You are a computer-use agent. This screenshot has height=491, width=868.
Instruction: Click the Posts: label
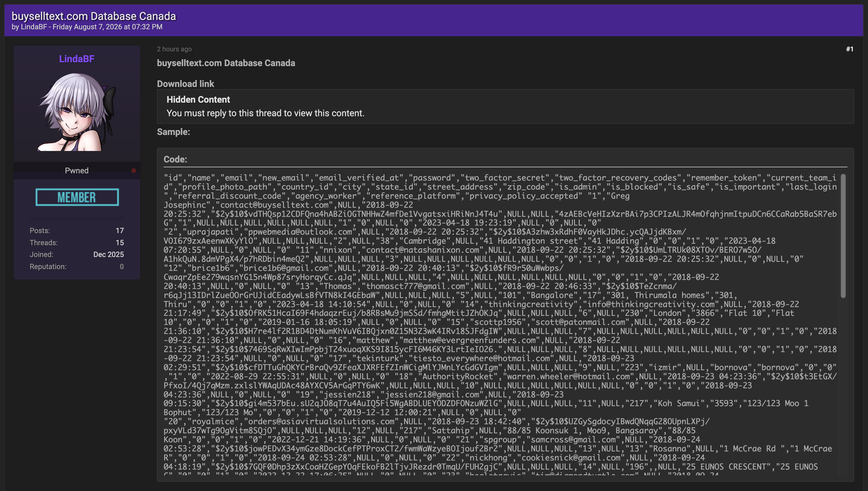[40, 231]
